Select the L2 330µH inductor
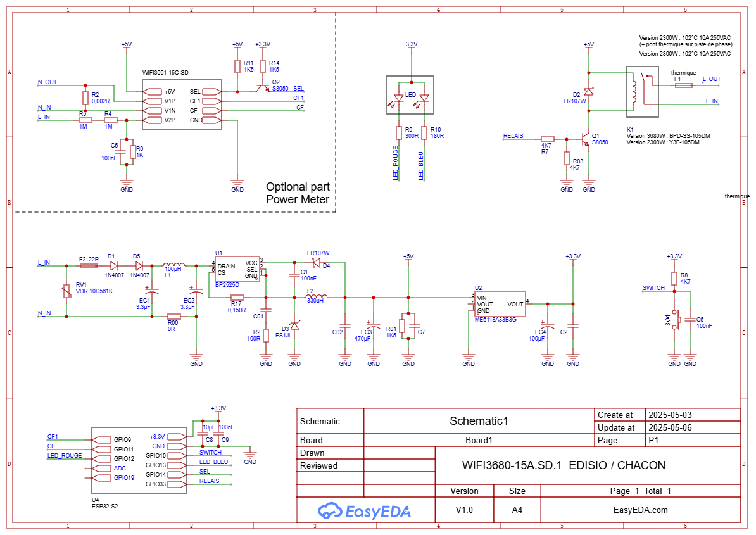Viewport: 756px width, 535px height. point(317,296)
